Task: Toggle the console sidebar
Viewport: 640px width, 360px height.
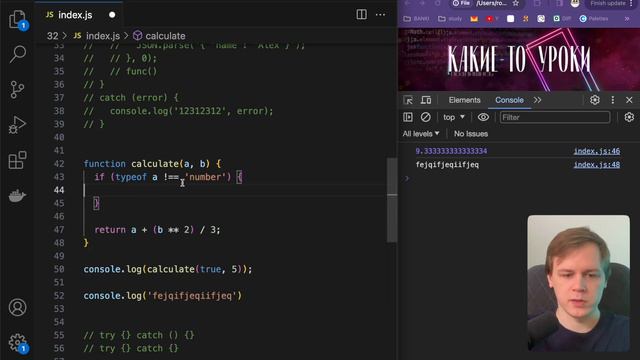Action: click(408, 117)
